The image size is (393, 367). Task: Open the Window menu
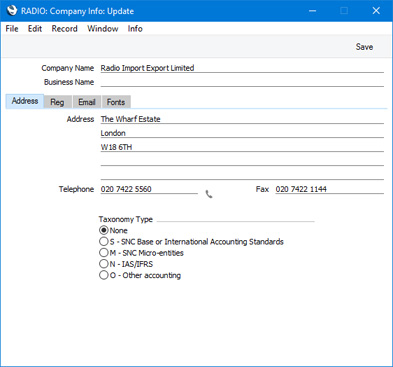[x=103, y=29]
